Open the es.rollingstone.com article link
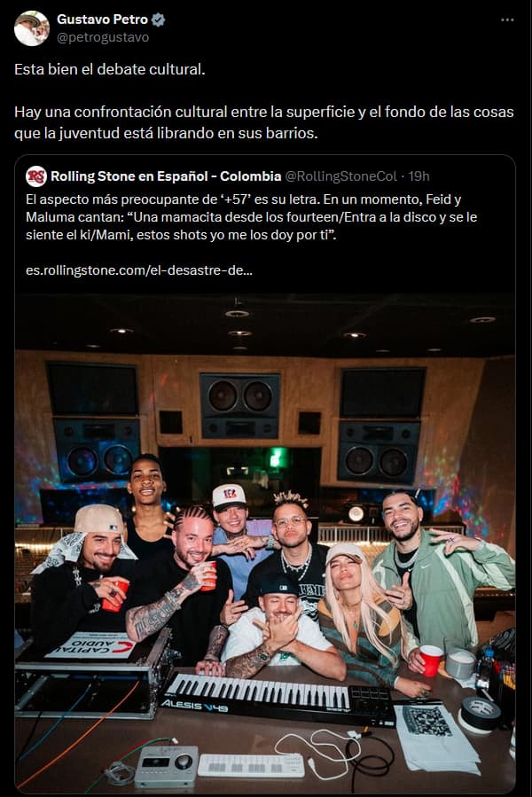Image resolution: width=532 pixels, height=797 pixels. coord(139,270)
